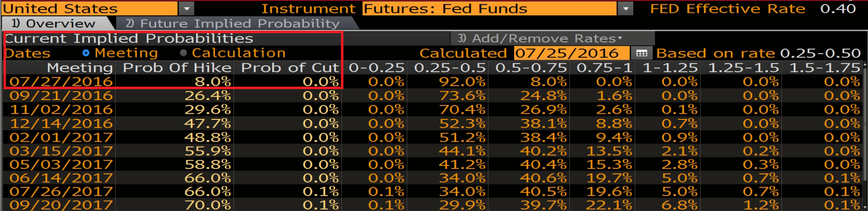Viewport: 868px width, 211px height.
Task: Select the 12/14/2016 meeting date
Action: (x=61, y=123)
